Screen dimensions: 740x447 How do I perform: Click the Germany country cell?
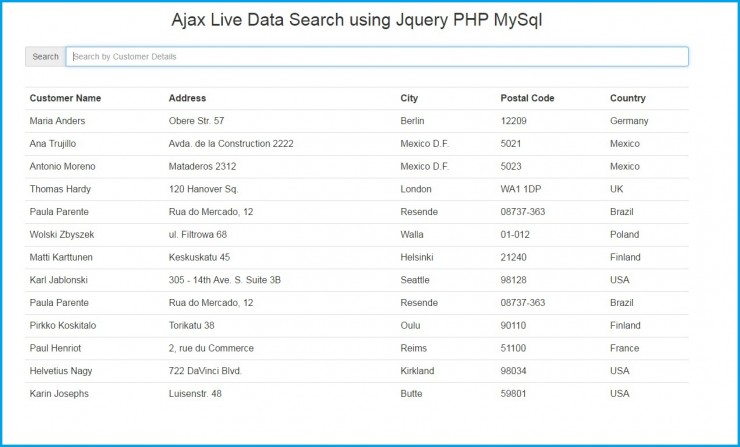(629, 121)
